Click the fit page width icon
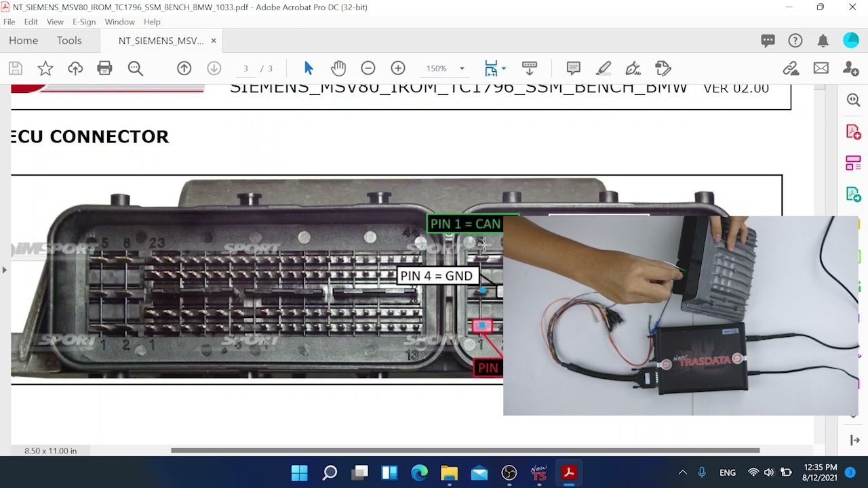The width and height of the screenshot is (868, 488). (x=491, y=68)
